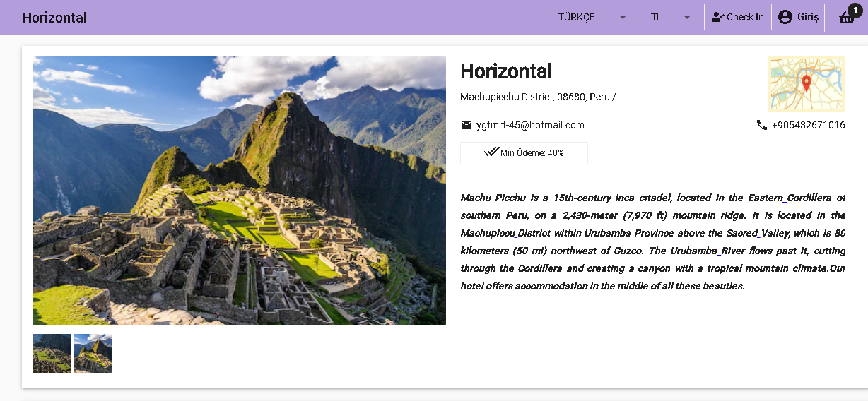Click the TL dropdown arrow

point(687,18)
